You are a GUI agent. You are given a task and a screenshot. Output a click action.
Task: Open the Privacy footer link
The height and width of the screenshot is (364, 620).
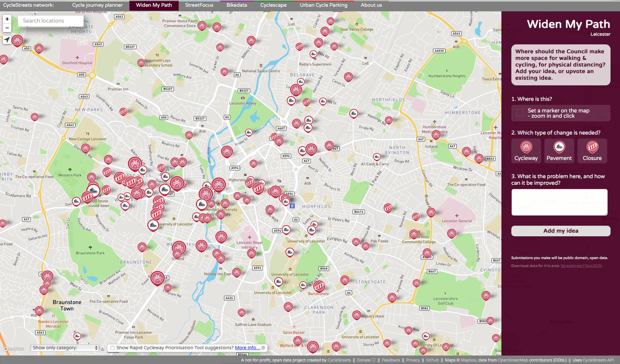413,360
